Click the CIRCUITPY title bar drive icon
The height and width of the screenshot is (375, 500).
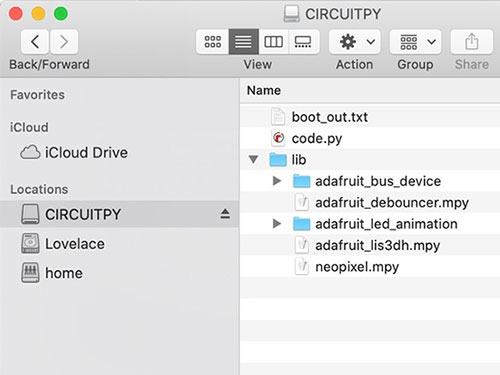pos(291,14)
